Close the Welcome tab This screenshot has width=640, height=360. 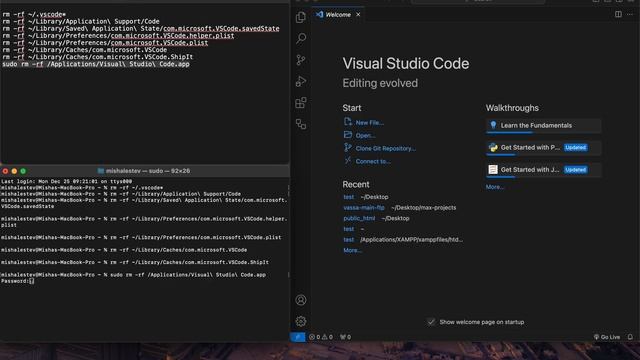358,14
